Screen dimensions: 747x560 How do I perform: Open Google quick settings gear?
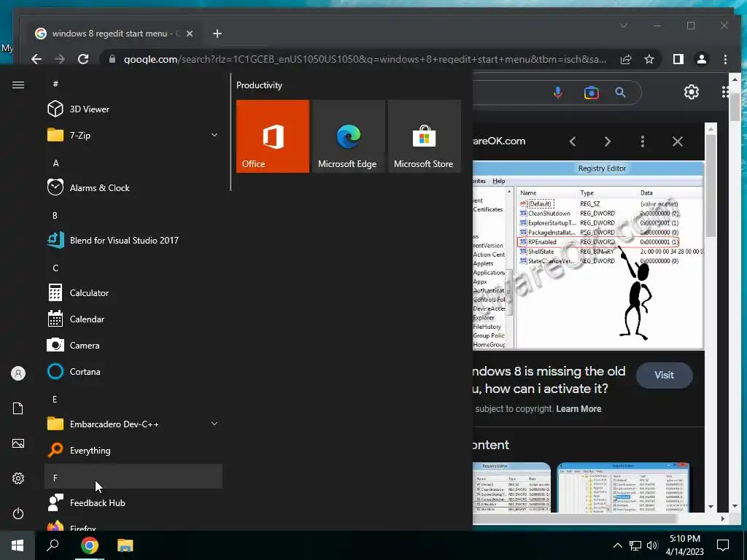692,92
